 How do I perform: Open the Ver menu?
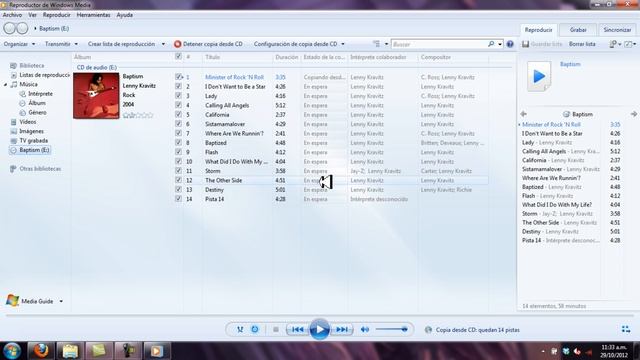[x=32, y=15]
